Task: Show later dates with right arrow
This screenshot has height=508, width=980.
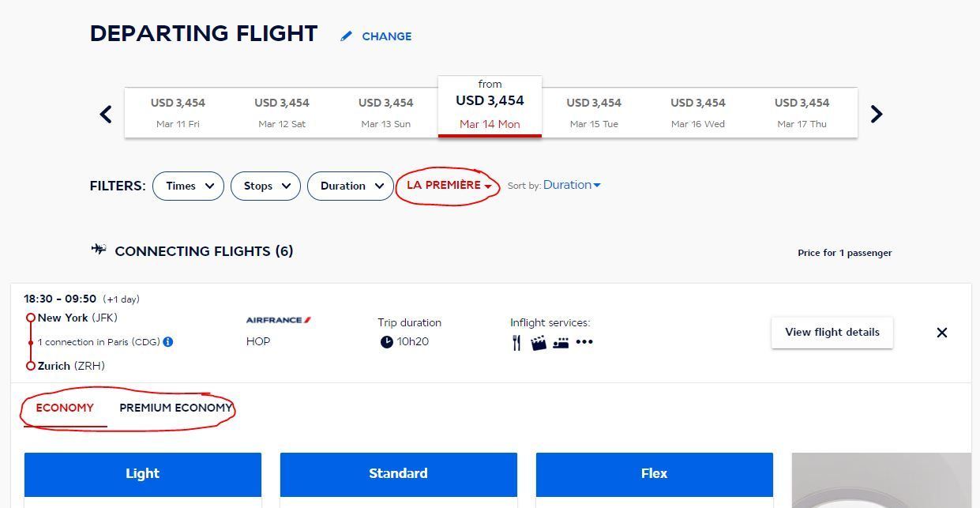Action: point(876,114)
